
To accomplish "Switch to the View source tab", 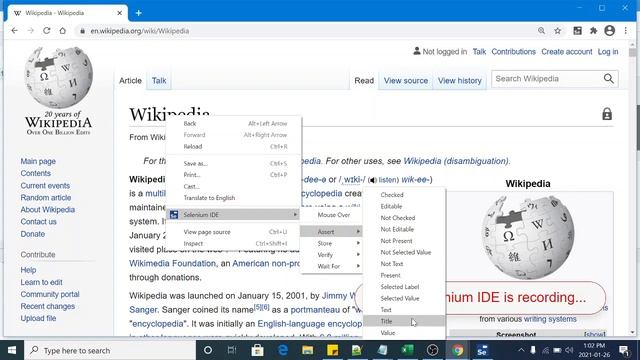I will coord(406,80).
